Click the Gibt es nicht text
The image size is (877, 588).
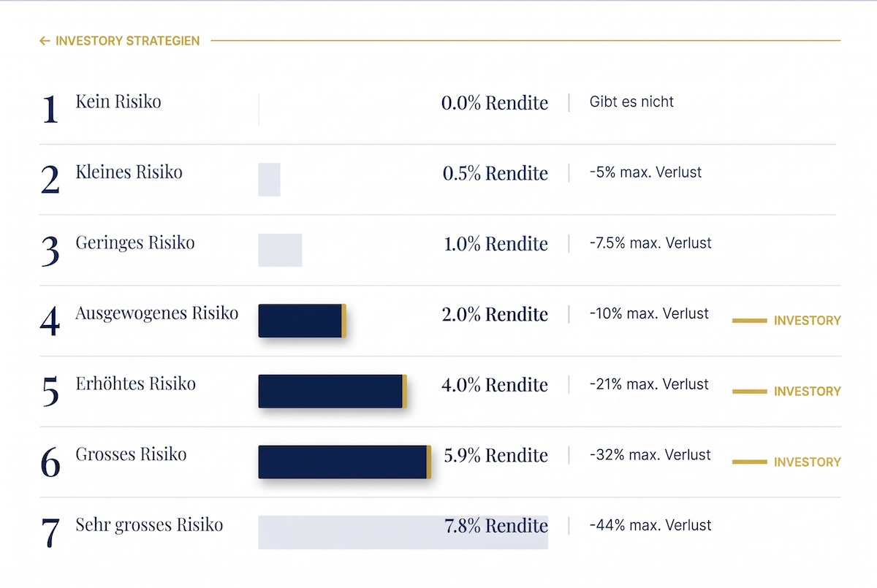pyautogui.click(x=631, y=102)
